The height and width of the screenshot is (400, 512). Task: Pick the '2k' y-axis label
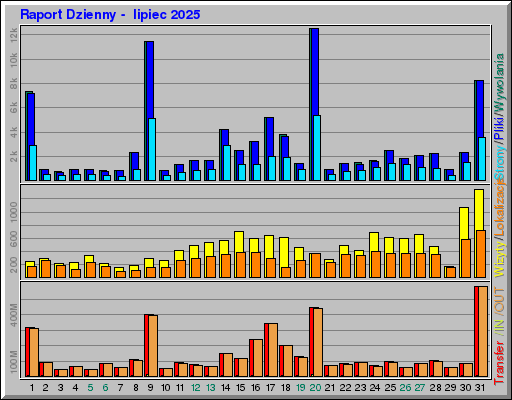point(14,156)
